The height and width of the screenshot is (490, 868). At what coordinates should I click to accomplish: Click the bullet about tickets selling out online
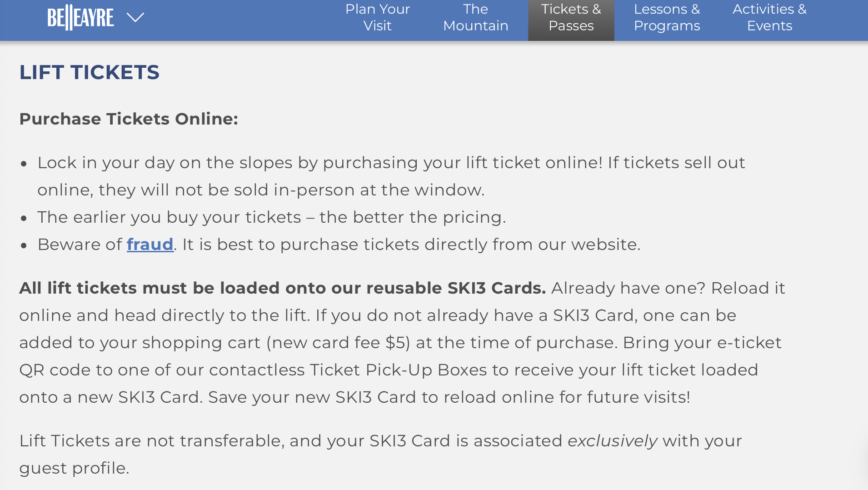point(391,176)
